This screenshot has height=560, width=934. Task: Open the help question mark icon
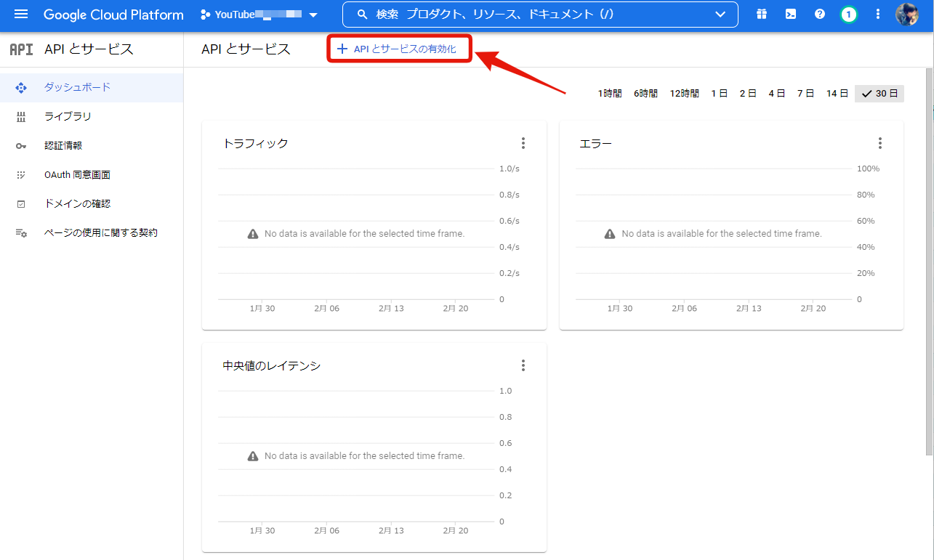point(819,15)
